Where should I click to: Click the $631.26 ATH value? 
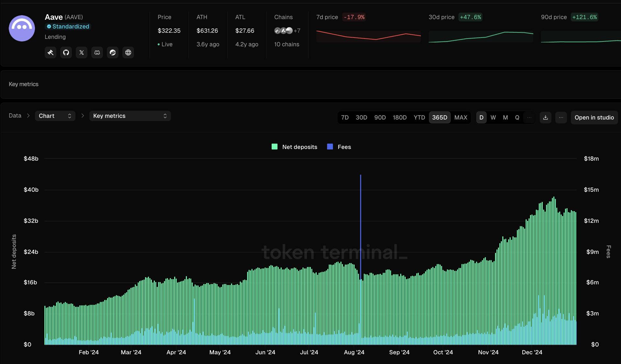click(207, 31)
